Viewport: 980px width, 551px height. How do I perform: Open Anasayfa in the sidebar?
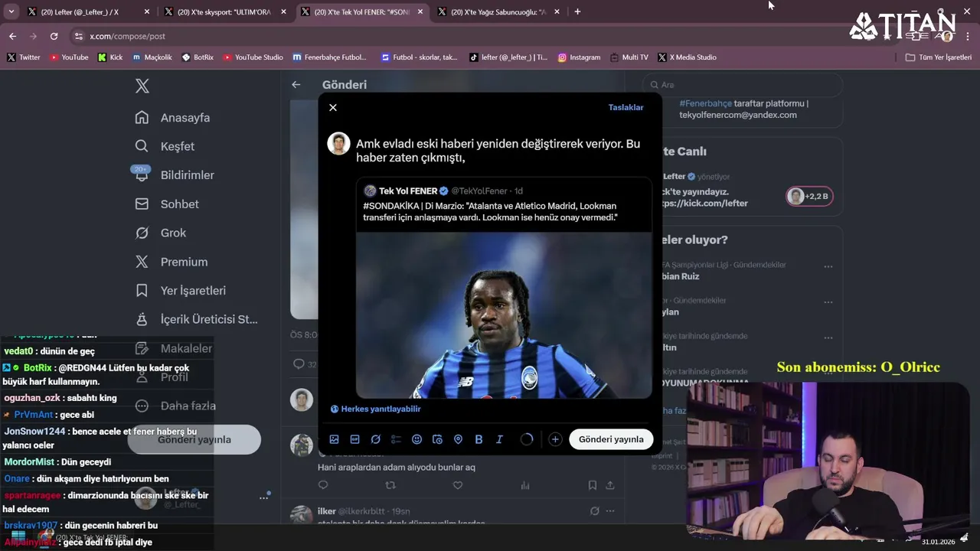tap(172, 118)
